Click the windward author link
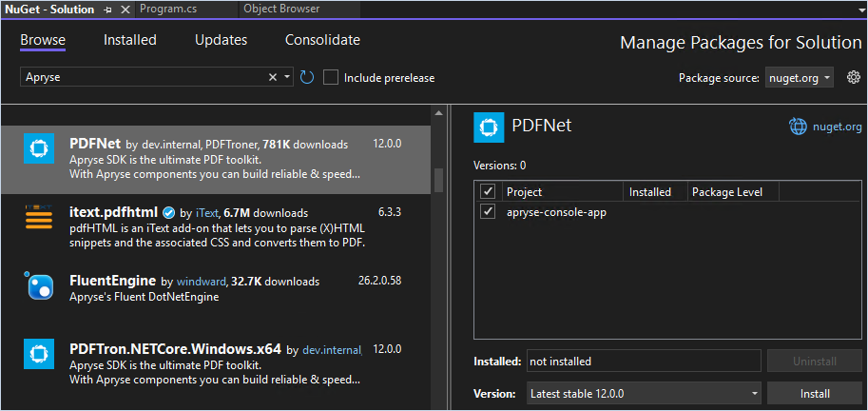Viewport: 868px width, 411px height. tap(202, 282)
